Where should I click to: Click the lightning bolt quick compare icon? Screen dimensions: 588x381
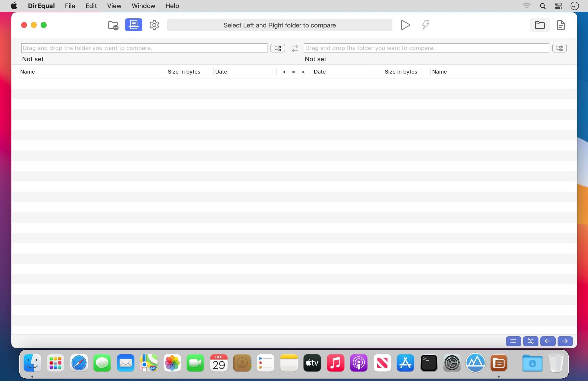[x=425, y=25]
